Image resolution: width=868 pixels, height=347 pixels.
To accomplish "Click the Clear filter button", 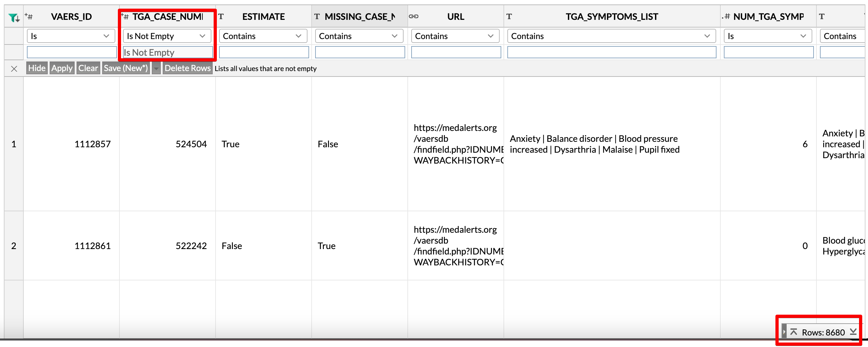I will pyautogui.click(x=88, y=68).
